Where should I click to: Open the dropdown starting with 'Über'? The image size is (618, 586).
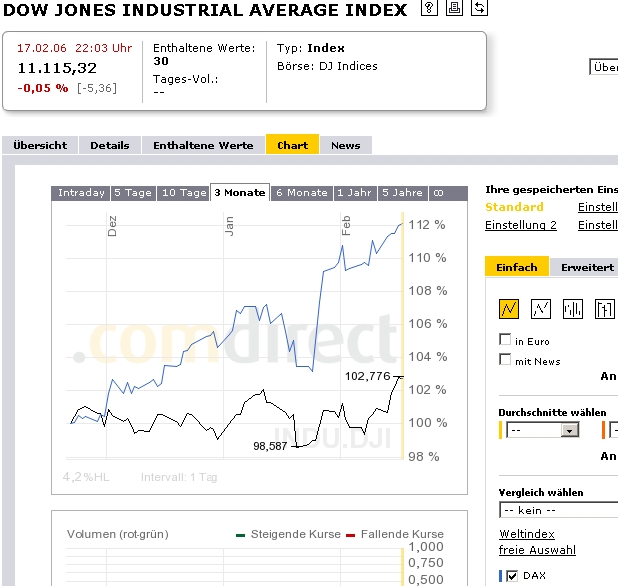tap(604, 67)
